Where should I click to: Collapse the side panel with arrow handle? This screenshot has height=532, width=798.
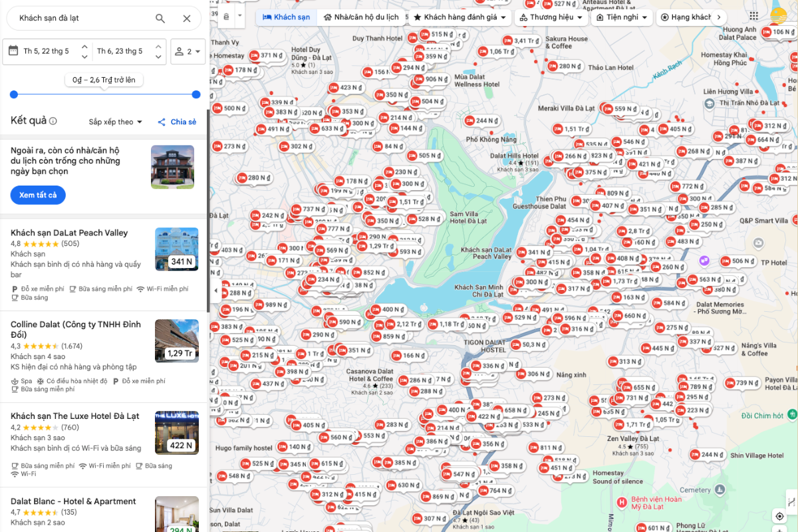215,291
